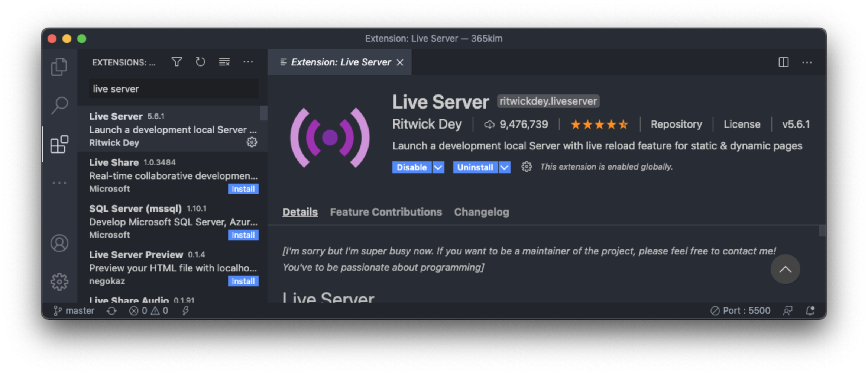Switch to Extension: Live Server tab
This screenshot has height=374, width=868.
point(340,62)
